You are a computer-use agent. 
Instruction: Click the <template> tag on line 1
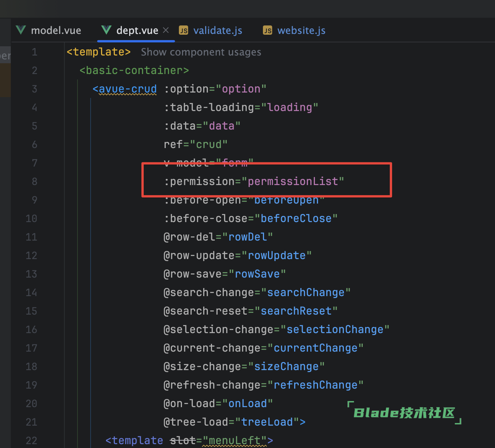99,52
